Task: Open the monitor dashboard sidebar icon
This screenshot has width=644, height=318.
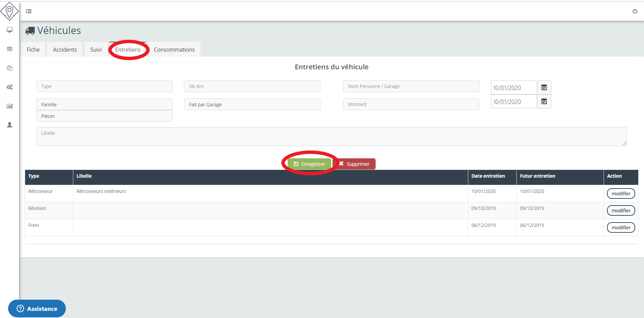Action: tap(10, 30)
